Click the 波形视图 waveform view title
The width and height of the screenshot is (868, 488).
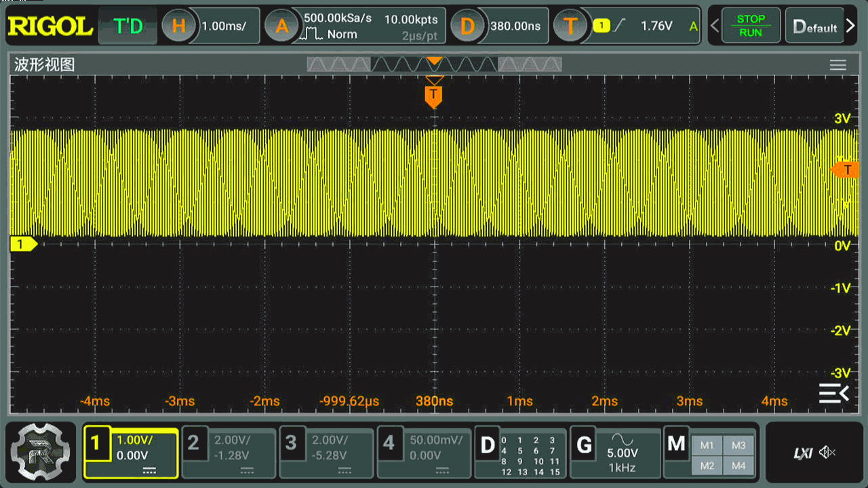click(x=45, y=65)
